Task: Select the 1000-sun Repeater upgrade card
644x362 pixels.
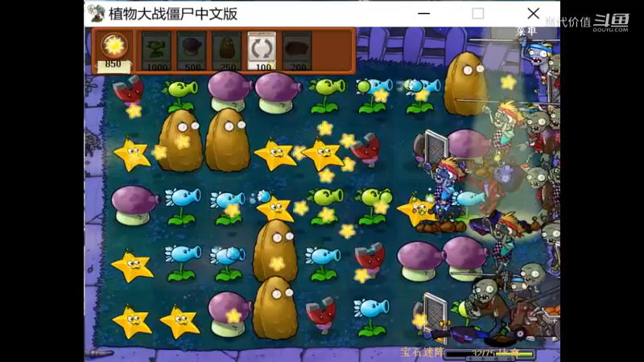Action: pos(156,51)
